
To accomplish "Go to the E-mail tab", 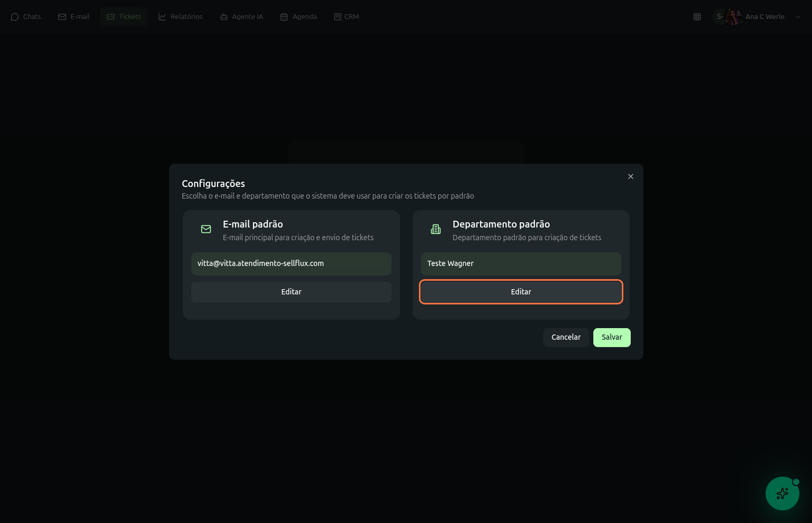I will 74,17.
